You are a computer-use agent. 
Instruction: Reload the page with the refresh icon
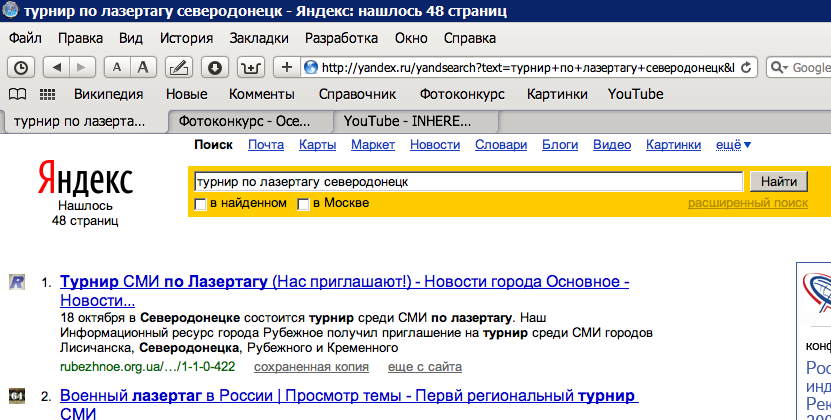point(746,67)
